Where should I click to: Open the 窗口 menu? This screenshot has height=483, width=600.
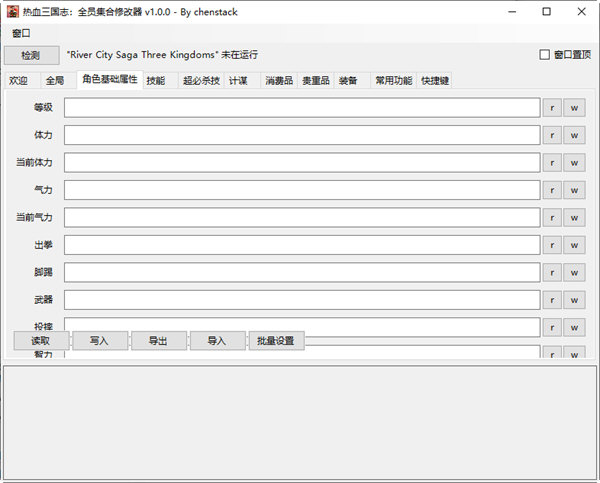(21, 33)
